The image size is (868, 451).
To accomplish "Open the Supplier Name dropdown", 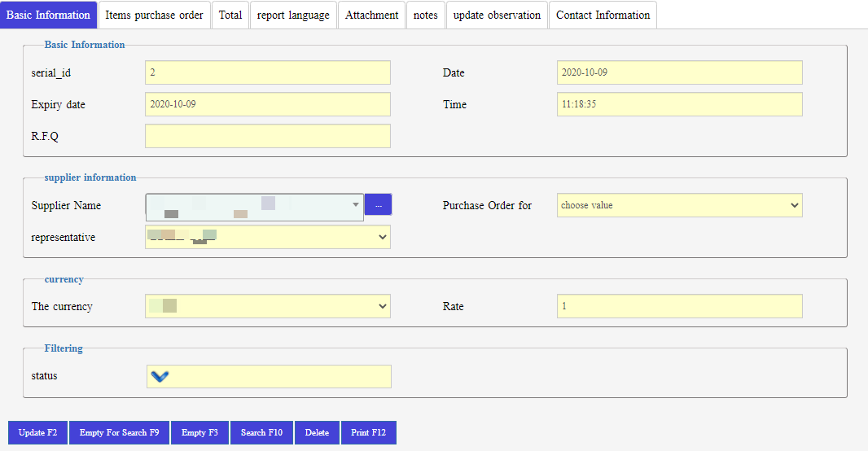I will 254,206.
